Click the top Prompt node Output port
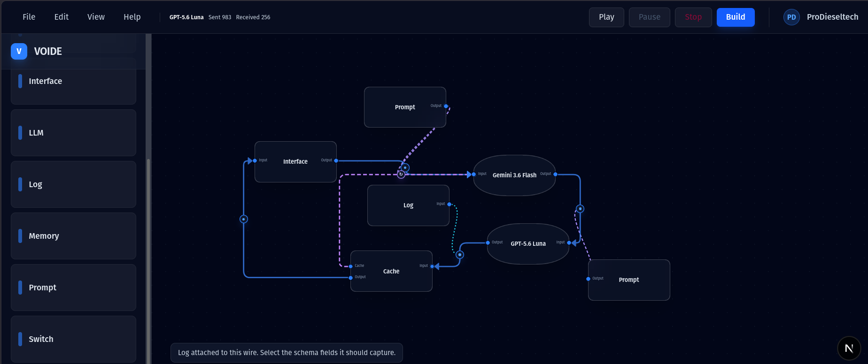868x364 pixels. click(446, 106)
